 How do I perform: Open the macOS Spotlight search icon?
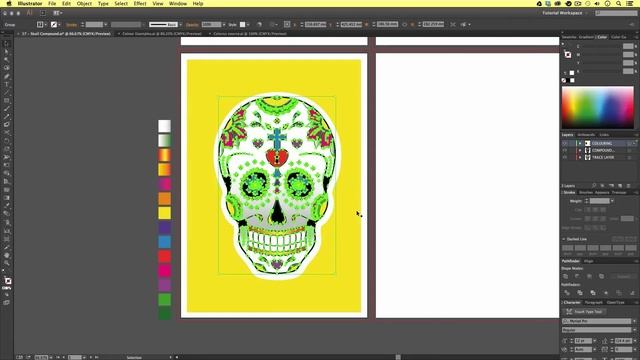click(x=619, y=3)
